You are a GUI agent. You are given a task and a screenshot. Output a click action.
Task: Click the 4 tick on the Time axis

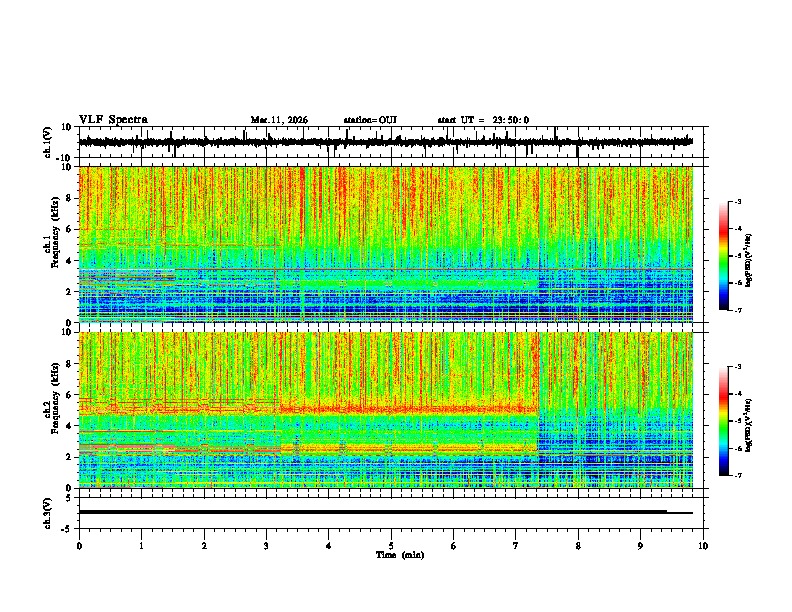tap(329, 546)
